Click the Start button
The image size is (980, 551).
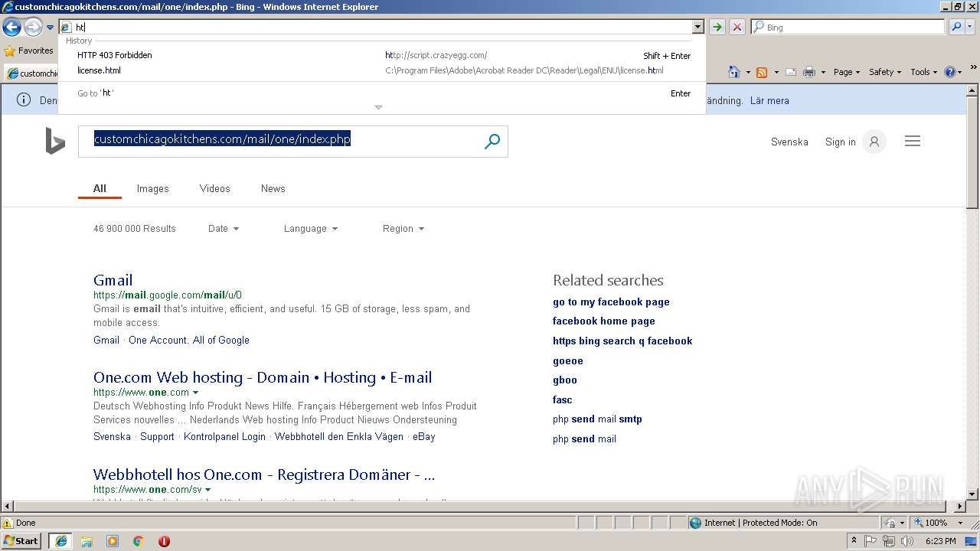tap(21, 540)
